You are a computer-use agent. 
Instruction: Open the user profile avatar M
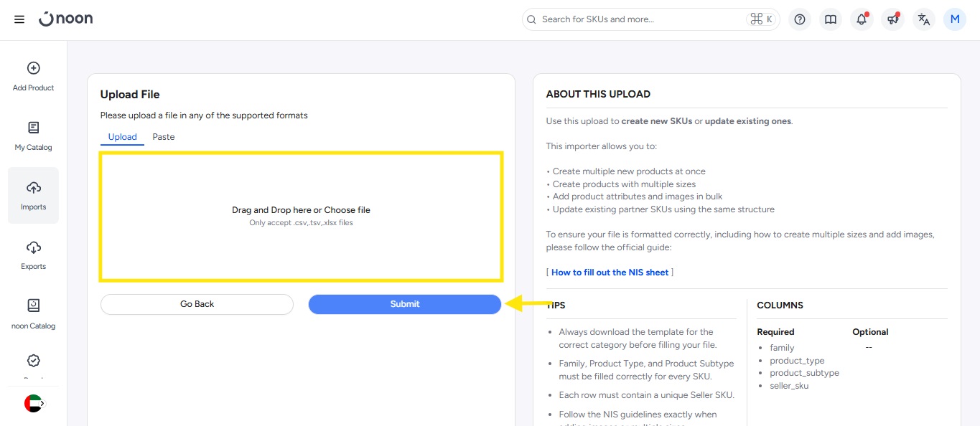click(x=955, y=19)
